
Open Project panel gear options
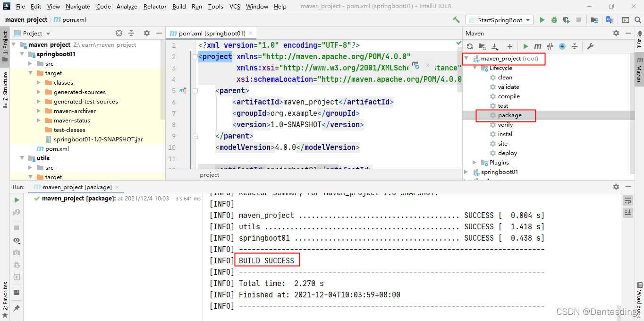point(147,33)
